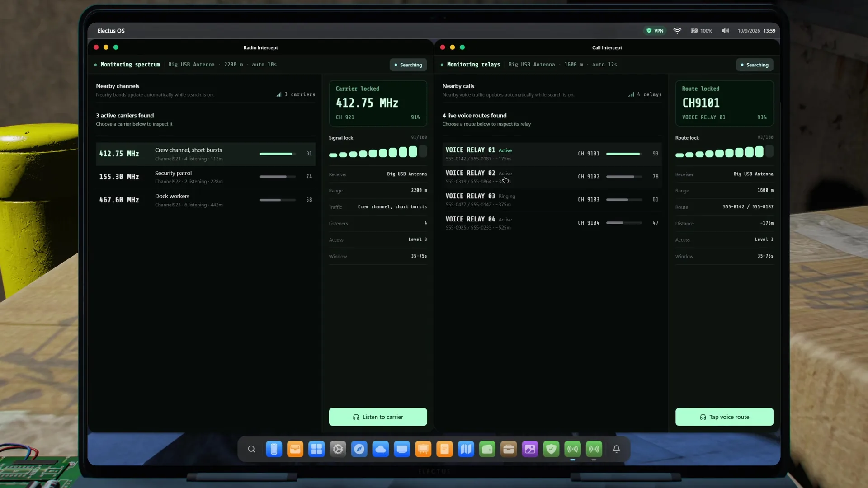Click the volume icon in the top bar
Image resolution: width=868 pixels, height=488 pixels.
pyautogui.click(x=725, y=31)
